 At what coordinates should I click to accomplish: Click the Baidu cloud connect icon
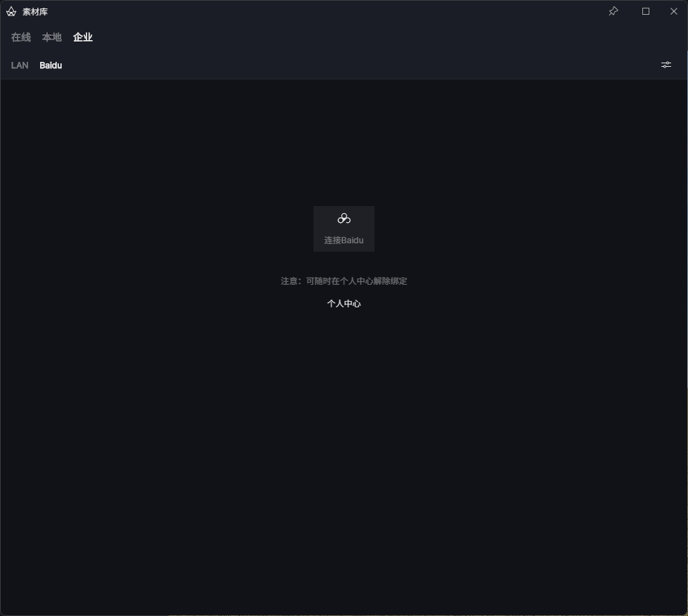tap(344, 219)
